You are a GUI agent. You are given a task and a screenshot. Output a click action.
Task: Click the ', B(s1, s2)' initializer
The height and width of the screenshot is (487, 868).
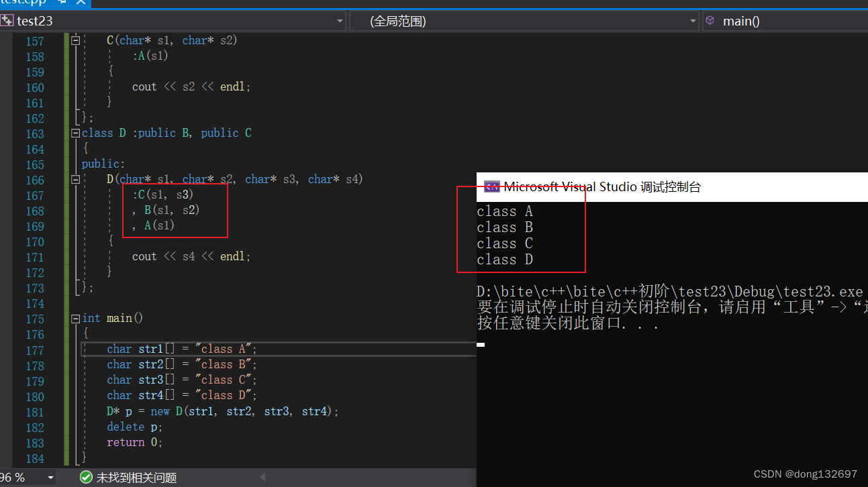(166, 210)
